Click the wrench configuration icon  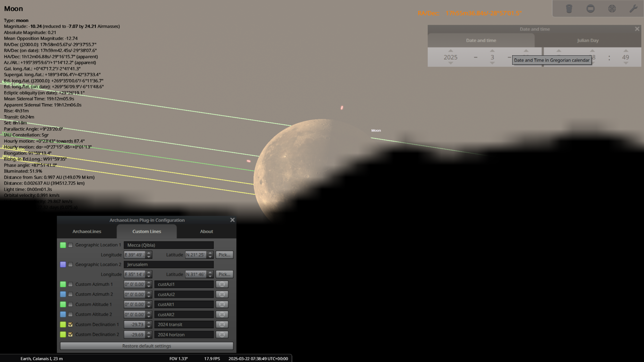634,8
